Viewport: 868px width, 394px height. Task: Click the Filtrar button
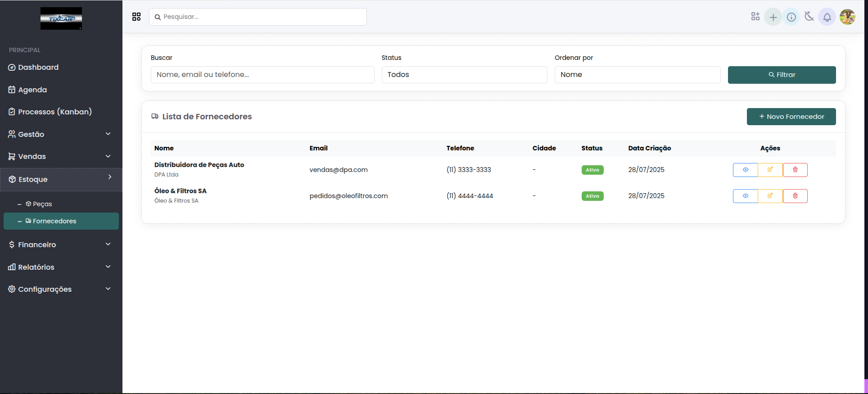782,75
